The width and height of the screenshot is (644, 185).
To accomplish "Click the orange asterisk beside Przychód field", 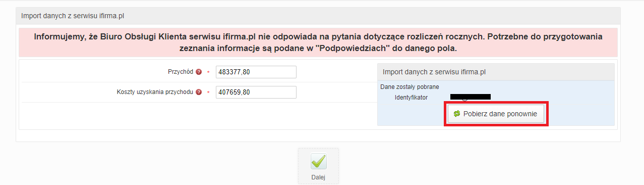I will (x=208, y=72).
